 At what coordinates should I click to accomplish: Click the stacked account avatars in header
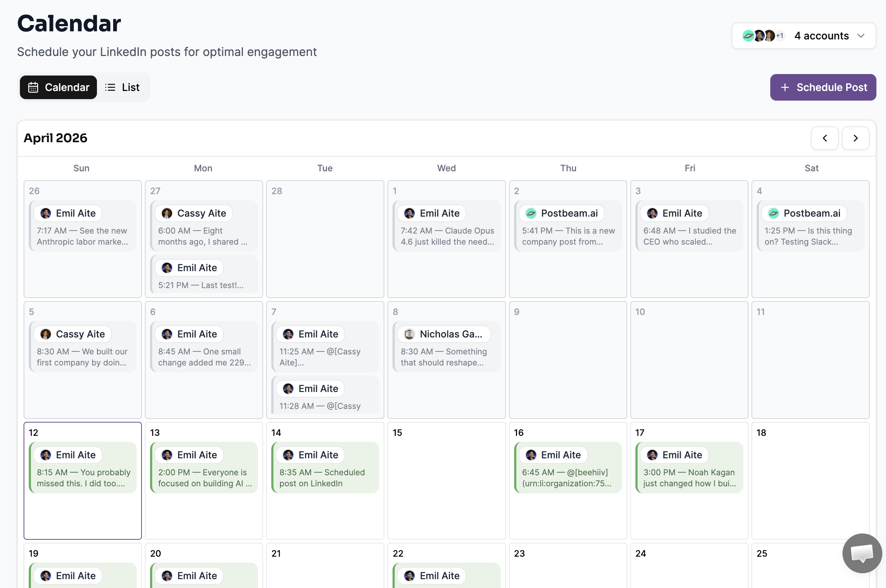[x=762, y=36]
